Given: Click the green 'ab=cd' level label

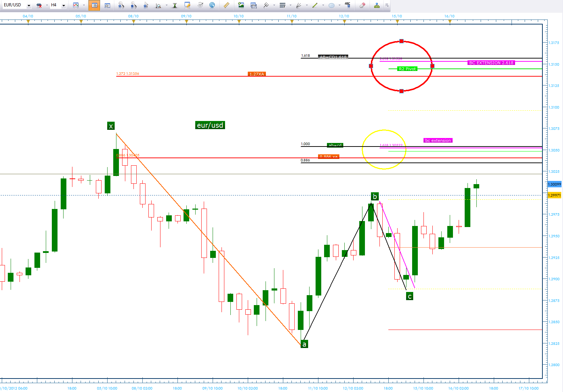Looking at the screenshot, I should (335, 145).
